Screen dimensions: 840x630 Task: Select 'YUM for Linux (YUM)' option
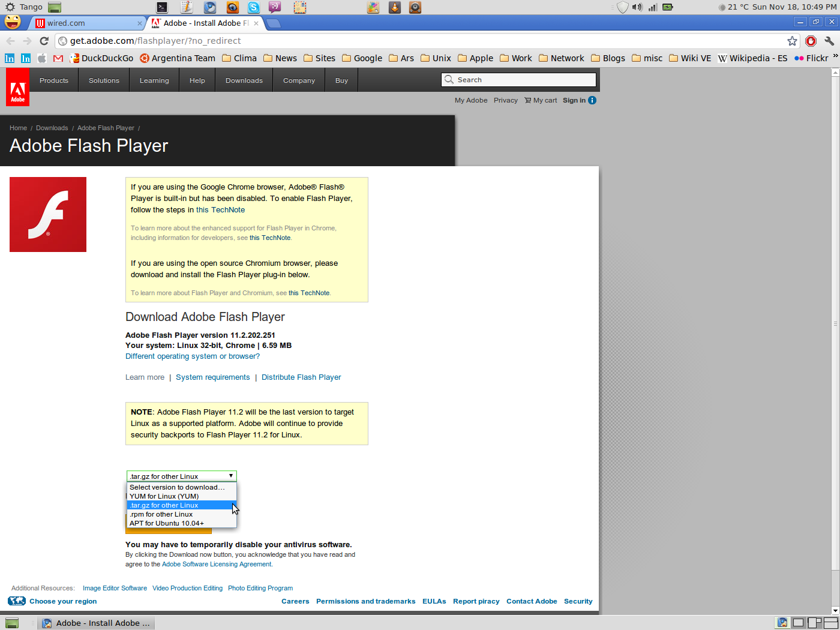point(182,496)
